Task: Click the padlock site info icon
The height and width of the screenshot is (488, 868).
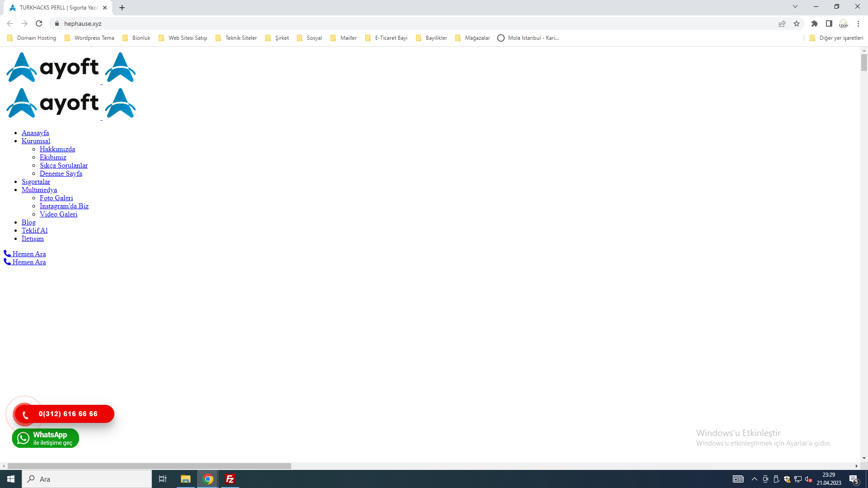Action: [57, 23]
